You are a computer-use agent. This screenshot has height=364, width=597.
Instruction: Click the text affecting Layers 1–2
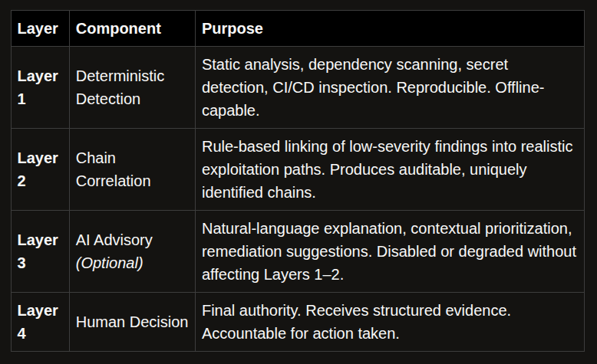[x=272, y=274]
